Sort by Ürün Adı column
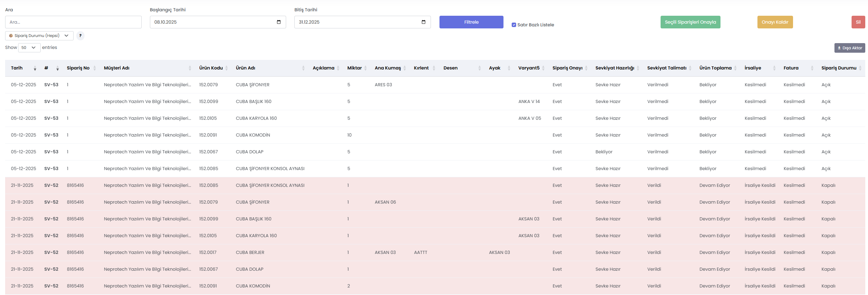This screenshot has width=868, height=295. point(270,68)
